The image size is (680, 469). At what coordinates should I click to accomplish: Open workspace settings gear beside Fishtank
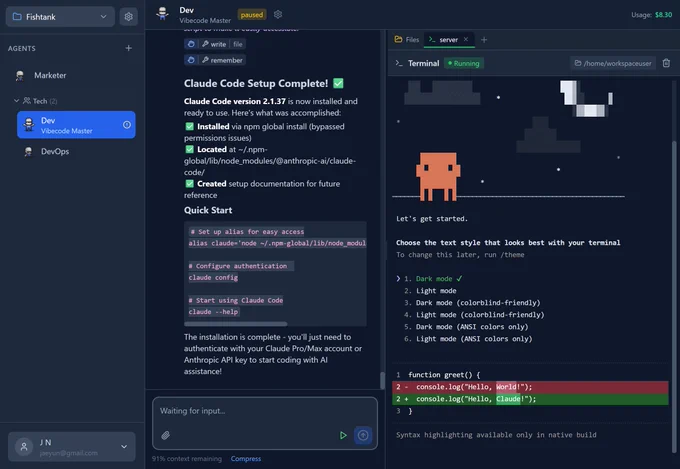pos(129,17)
